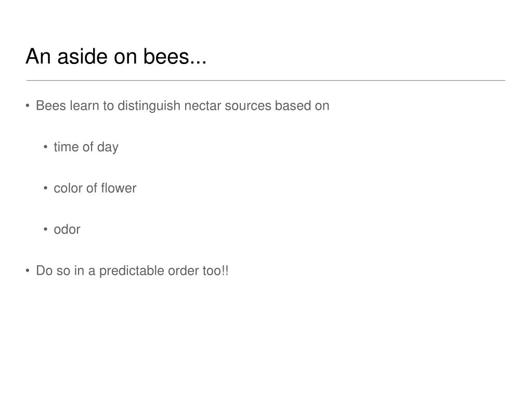The width and height of the screenshot is (532, 399).
Task: Click the word 'flower' in the sub-bullet
Action: coord(119,188)
